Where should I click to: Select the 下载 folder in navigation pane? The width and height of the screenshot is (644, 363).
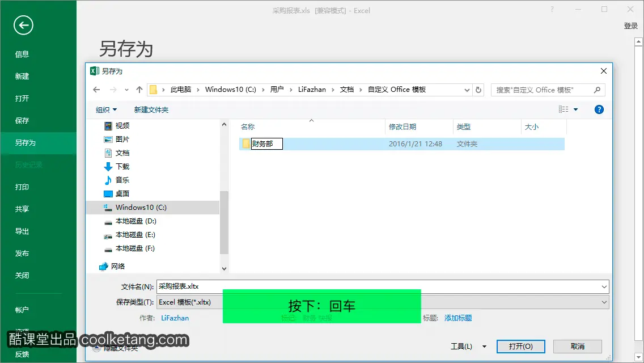pyautogui.click(x=117, y=167)
